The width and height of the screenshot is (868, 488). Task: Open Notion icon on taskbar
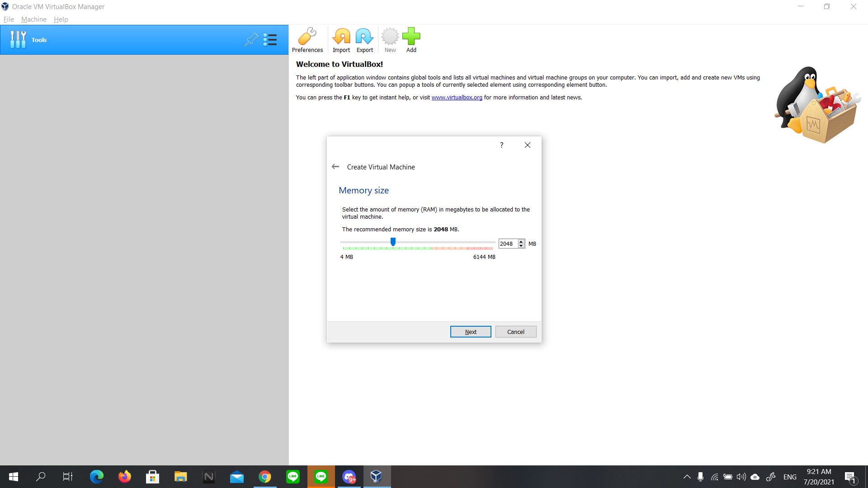[208, 477]
